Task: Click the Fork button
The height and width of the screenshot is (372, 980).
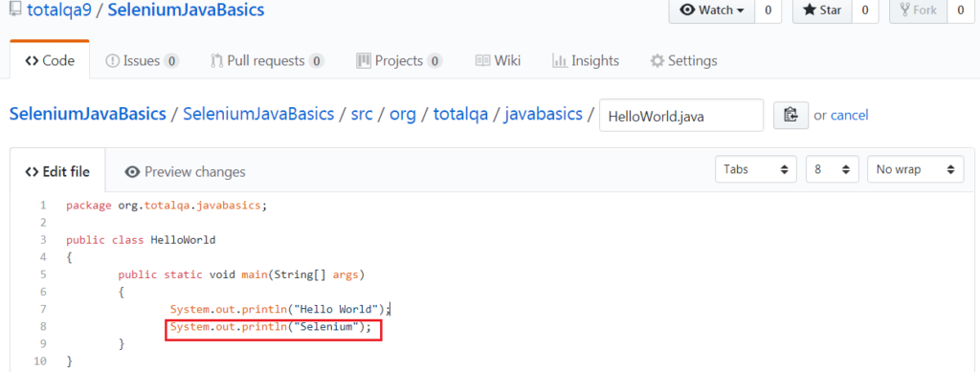Action: pos(919,10)
